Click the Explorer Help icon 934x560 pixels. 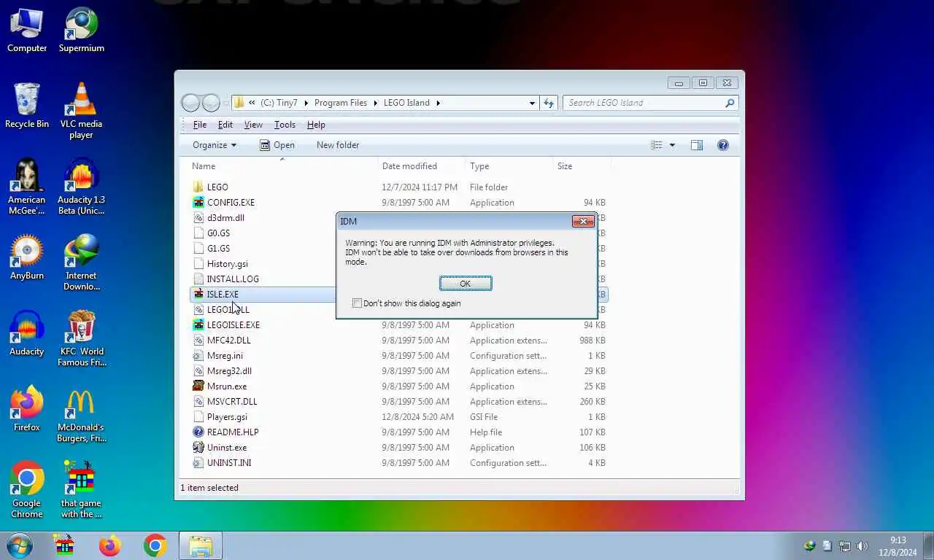point(722,145)
